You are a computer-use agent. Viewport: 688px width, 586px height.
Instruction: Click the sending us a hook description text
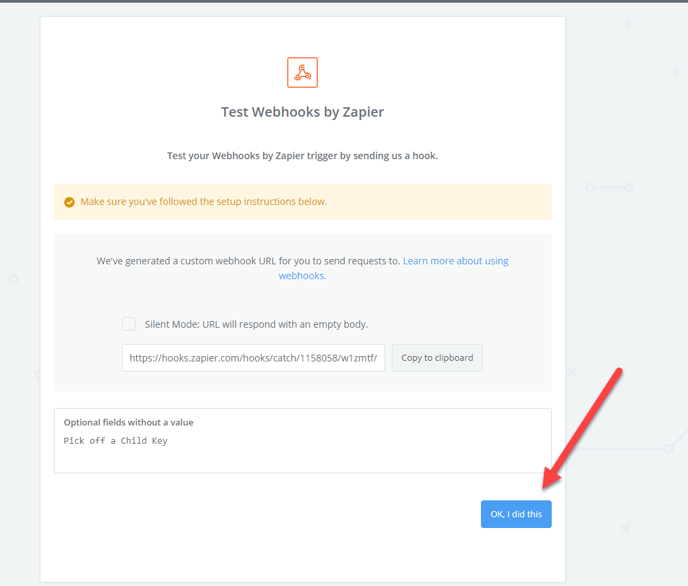click(302, 156)
